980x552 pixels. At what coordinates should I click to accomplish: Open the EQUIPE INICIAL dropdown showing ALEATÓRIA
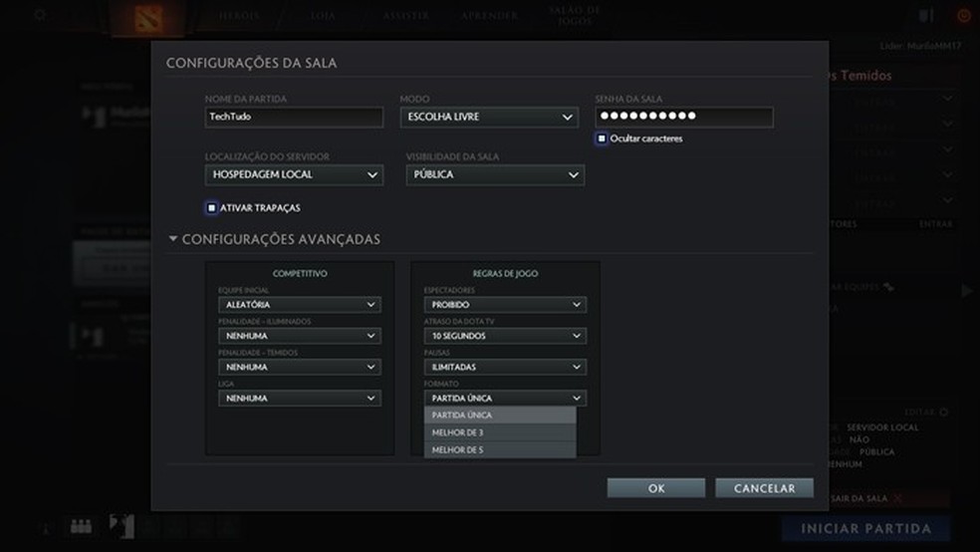pyautogui.click(x=300, y=305)
